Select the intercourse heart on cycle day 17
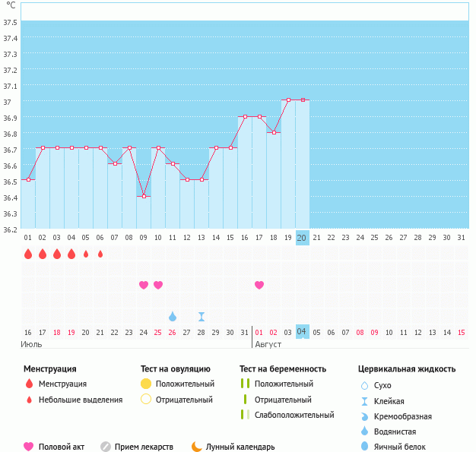Viewport: 476px width, 452px height. (x=259, y=285)
